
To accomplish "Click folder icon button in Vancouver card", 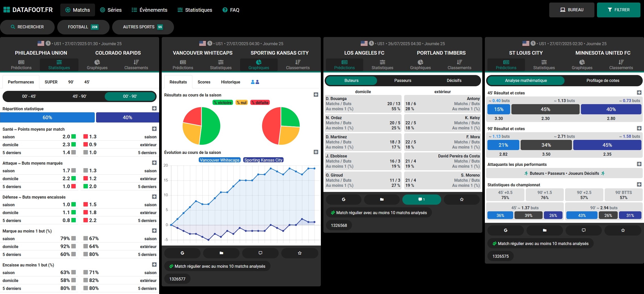I will (221, 253).
